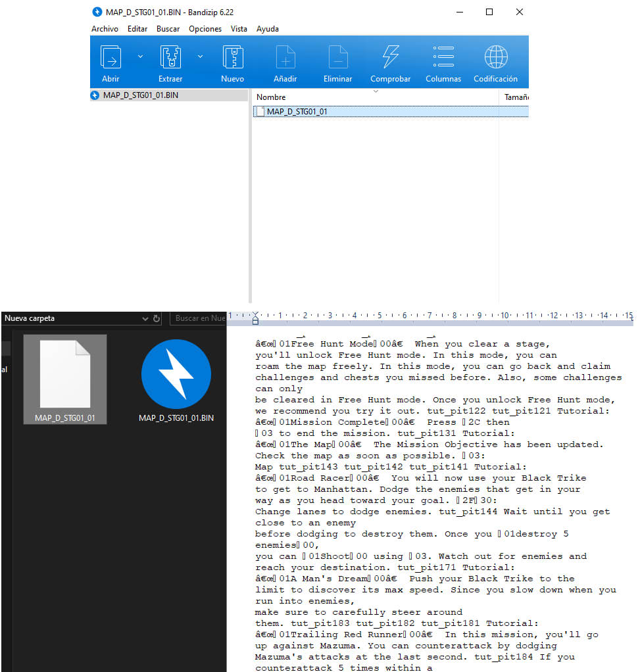The width and height of the screenshot is (638, 672).
Task: Maximize the Bandizip window
Action: pos(489,12)
